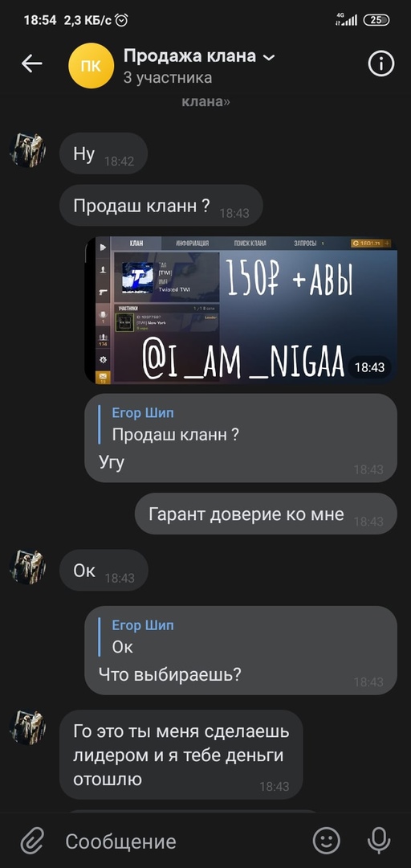Tap the back arrow icon
411x868 pixels.
[x=31, y=64]
